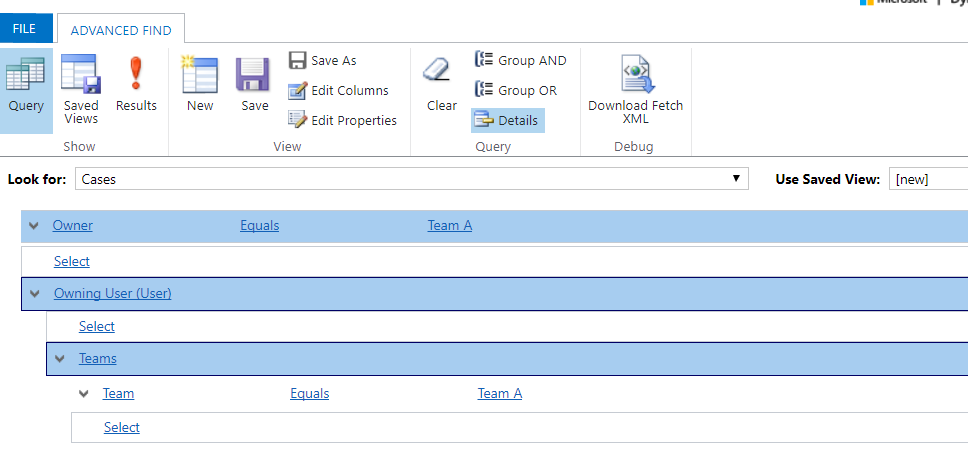Expand the Owner row chevron menu
Image resolution: width=968 pixels, height=459 pixels.
click(x=34, y=226)
